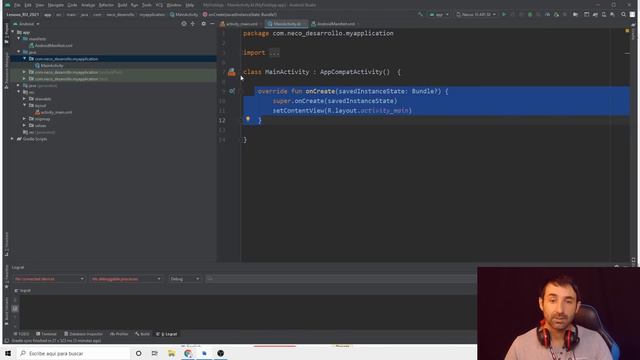Open the Help menu
Image resolution: width=640 pixels, height=360 pixels.
190,5
